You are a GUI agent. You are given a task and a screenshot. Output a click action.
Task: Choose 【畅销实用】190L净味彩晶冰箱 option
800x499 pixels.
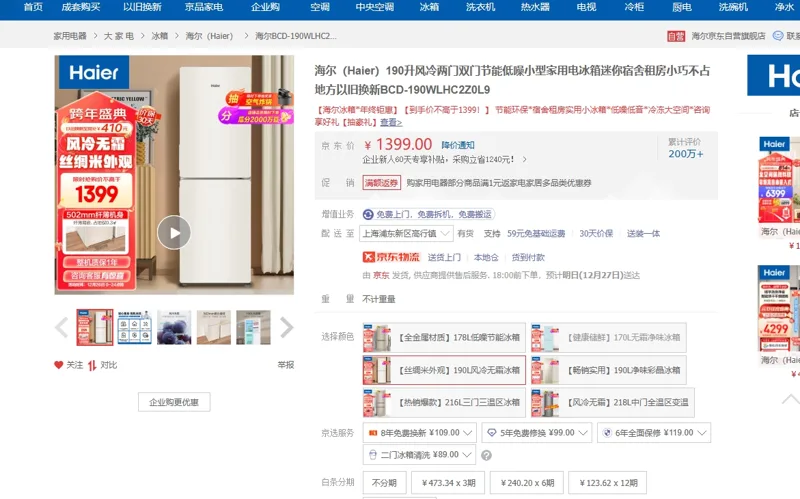608,370
